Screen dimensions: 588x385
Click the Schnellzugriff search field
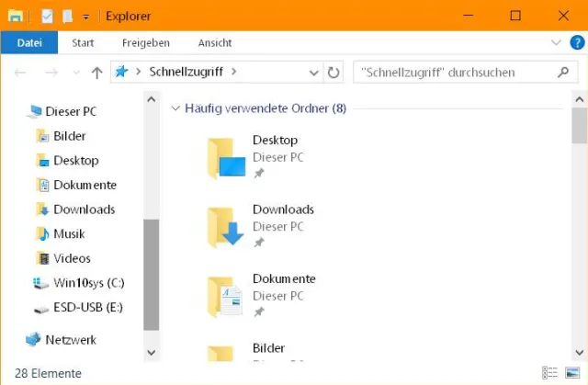(x=455, y=72)
